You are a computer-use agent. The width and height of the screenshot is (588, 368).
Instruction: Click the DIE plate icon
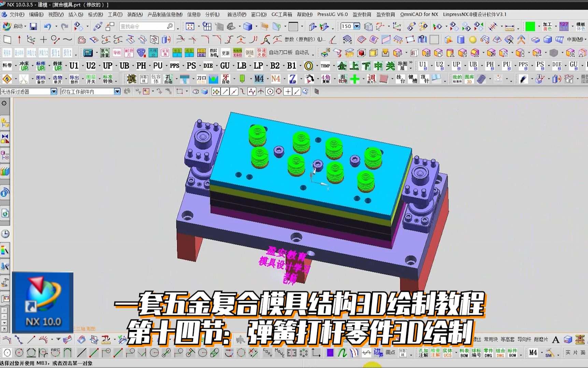click(208, 66)
